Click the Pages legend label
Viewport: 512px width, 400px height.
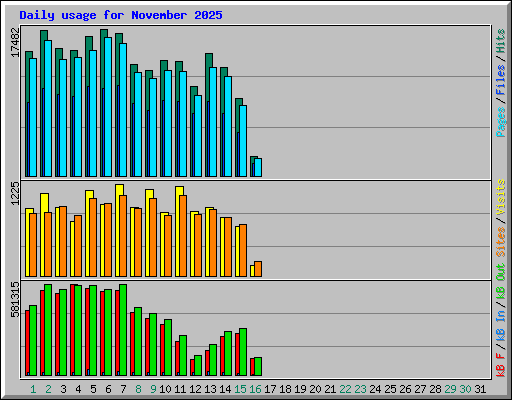tap(500, 122)
